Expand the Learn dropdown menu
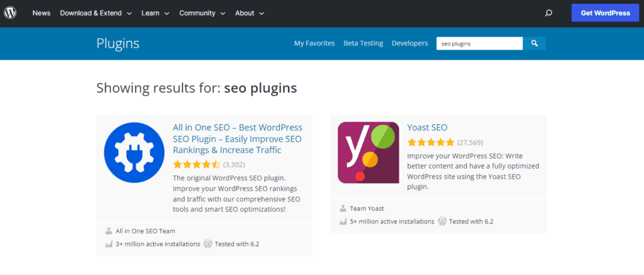Image resolution: width=644 pixels, height=275 pixels. coord(155,13)
